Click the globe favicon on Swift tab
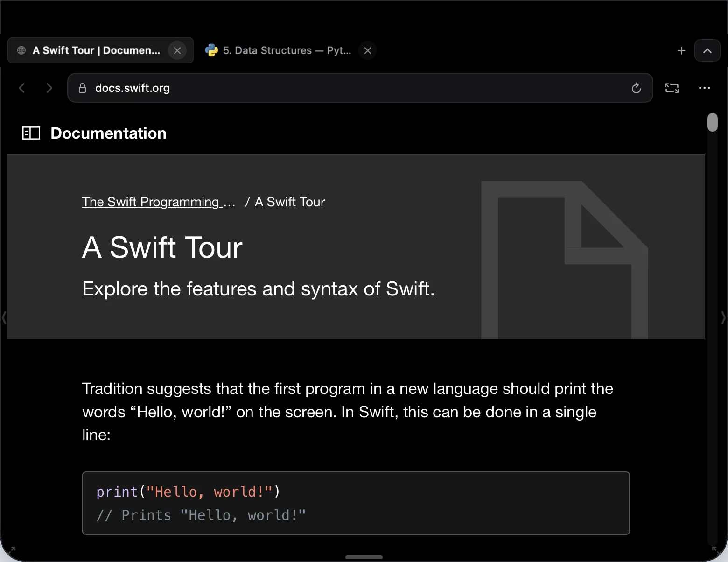The width and height of the screenshot is (728, 562). (x=21, y=50)
